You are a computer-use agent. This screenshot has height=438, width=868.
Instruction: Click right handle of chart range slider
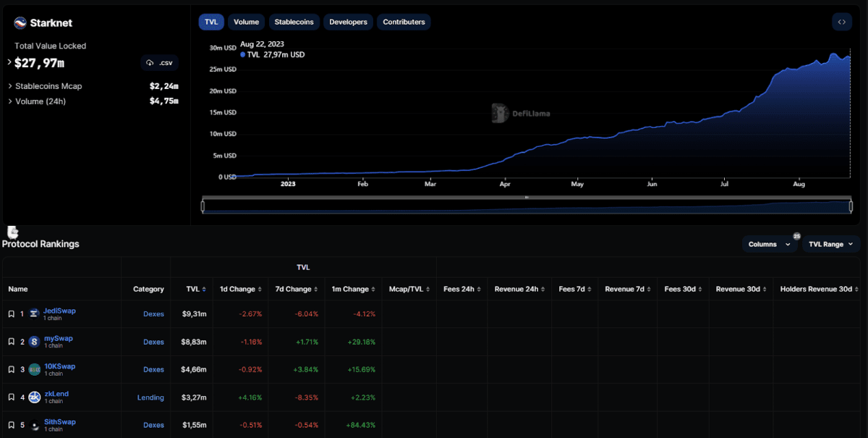[x=851, y=206]
